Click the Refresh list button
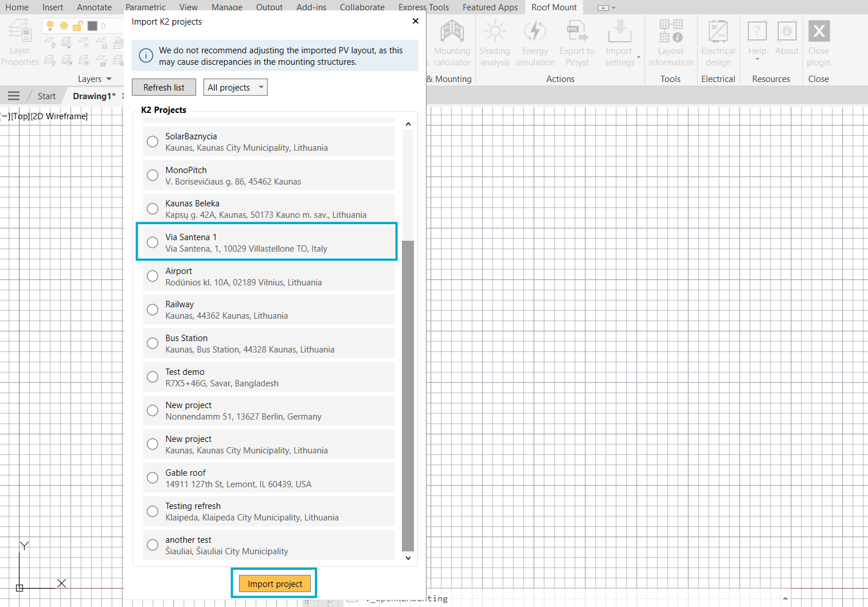 [163, 87]
